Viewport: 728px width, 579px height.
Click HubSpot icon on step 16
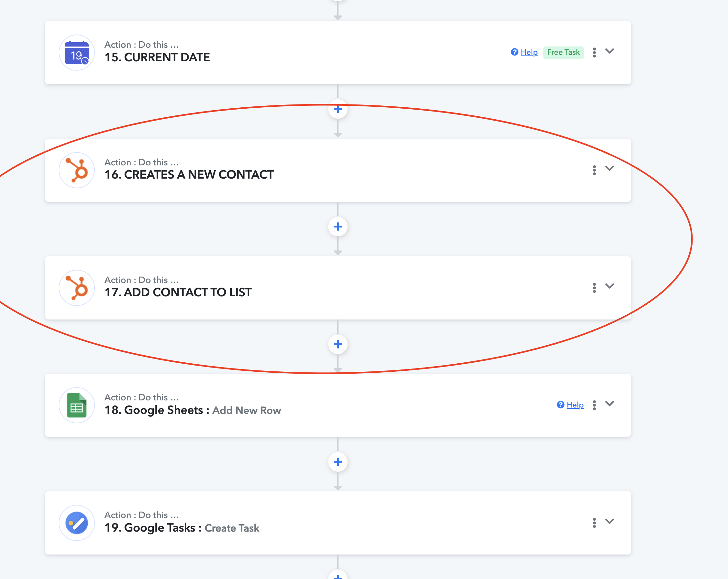click(x=77, y=170)
